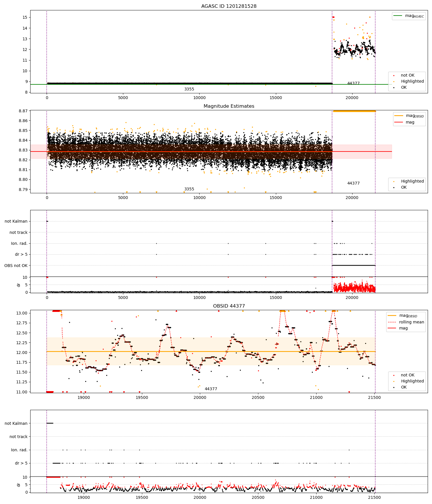Click the y-axis tick label '13.00'
The image size is (432, 504).
(x=22, y=313)
